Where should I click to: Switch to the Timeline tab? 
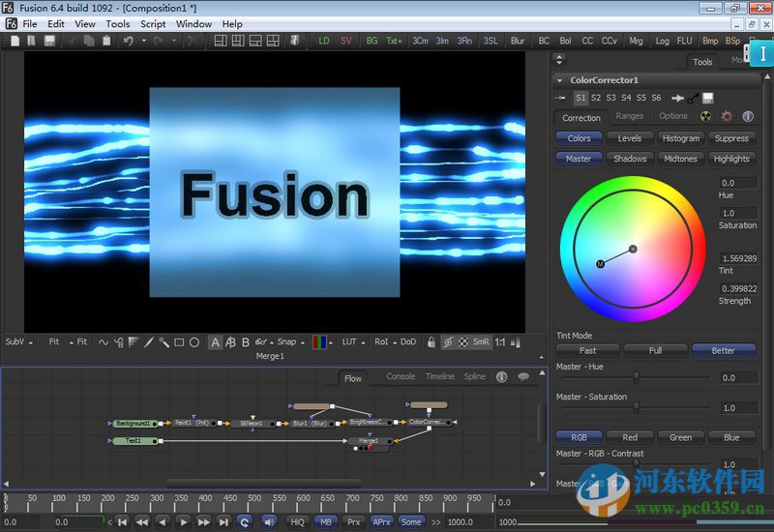[439, 376]
